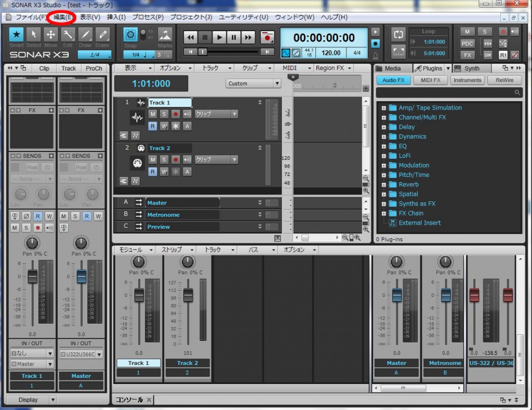Click Track 2 console pan knob
Image resolution: width=532 pixels, height=410 pixels.
pyautogui.click(x=188, y=262)
